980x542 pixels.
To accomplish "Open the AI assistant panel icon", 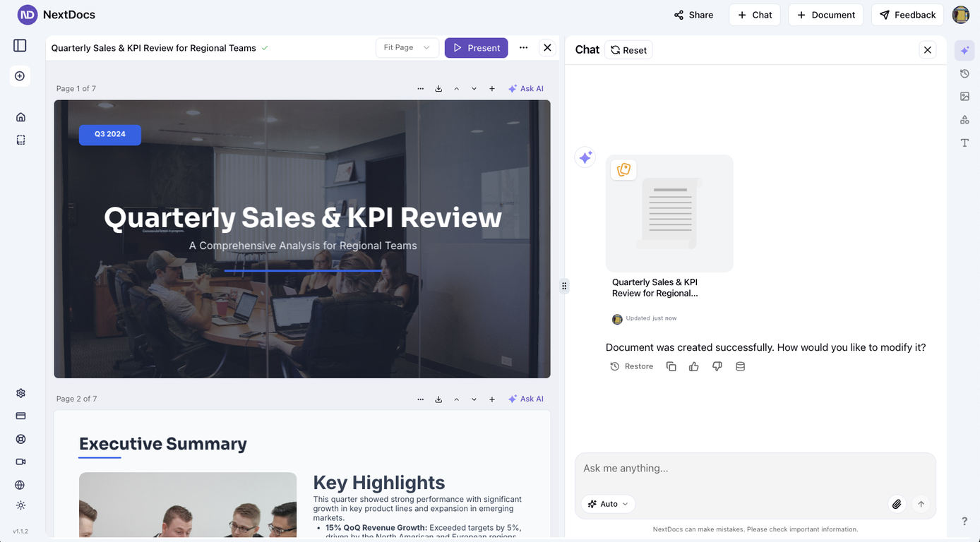I will click(x=964, y=50).
